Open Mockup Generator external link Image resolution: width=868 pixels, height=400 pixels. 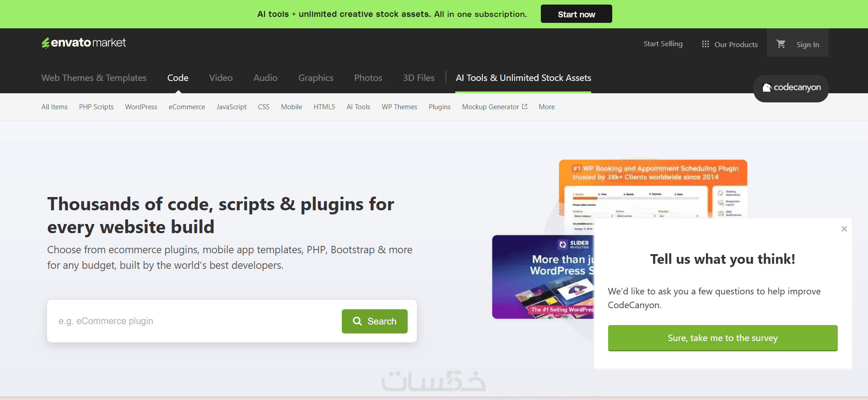tap(495, 107)
